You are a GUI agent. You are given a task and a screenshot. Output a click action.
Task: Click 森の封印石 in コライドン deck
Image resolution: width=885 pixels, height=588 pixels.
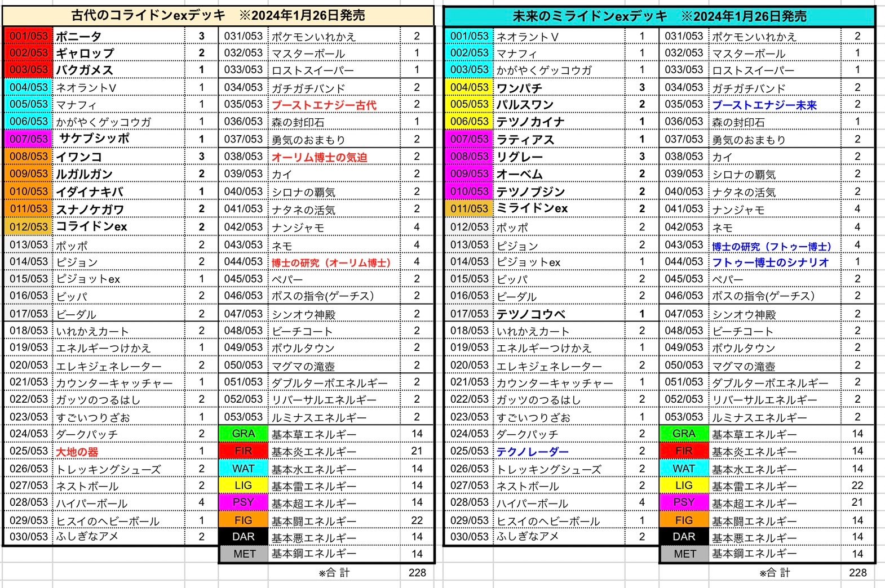coord(334,122)
